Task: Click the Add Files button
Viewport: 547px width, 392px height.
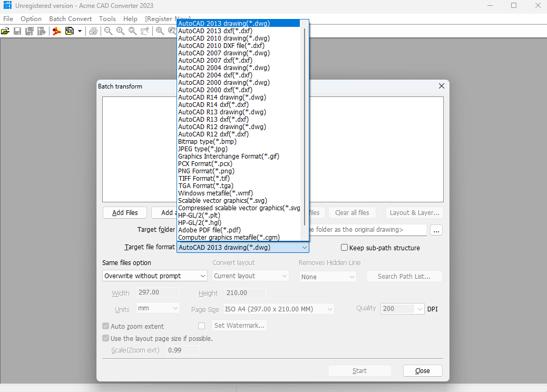Action: [125, 213]
